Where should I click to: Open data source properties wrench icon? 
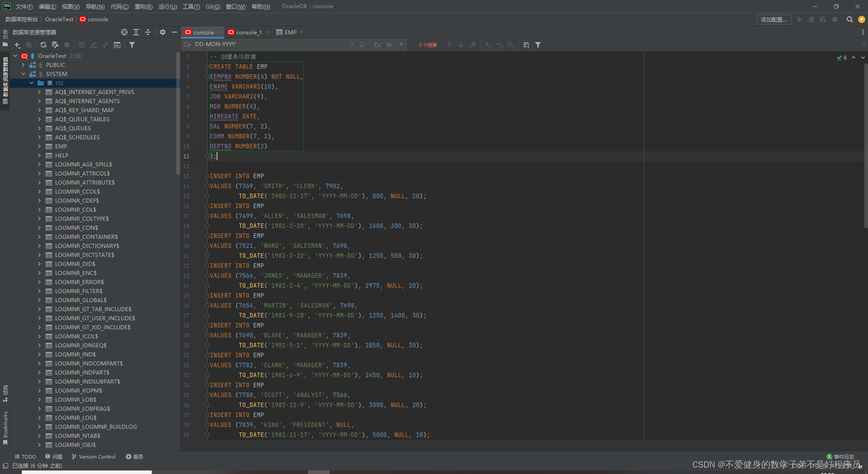pyautogui.click(x=55, y=45)
